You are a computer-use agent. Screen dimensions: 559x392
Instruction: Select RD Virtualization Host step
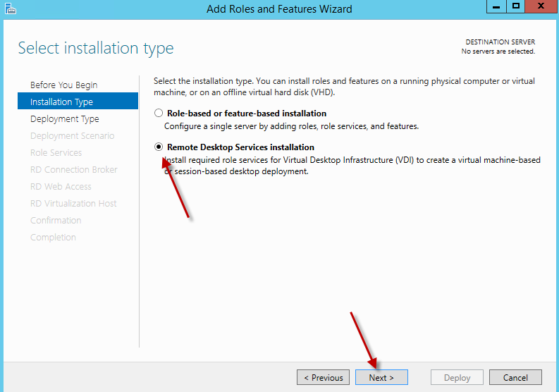tap(73, 204)
